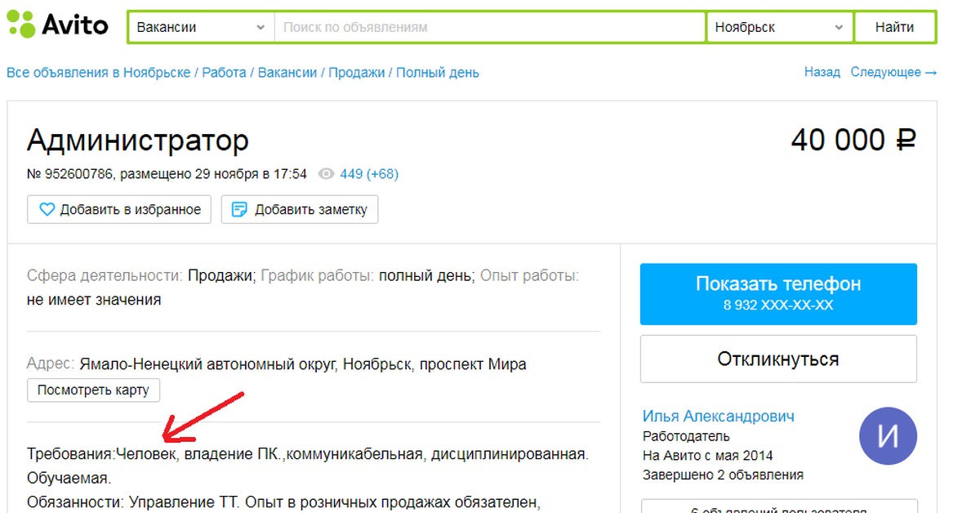Go back using the Назад link
Viewport: 980px width, 513px height.
tap(822, 72)
